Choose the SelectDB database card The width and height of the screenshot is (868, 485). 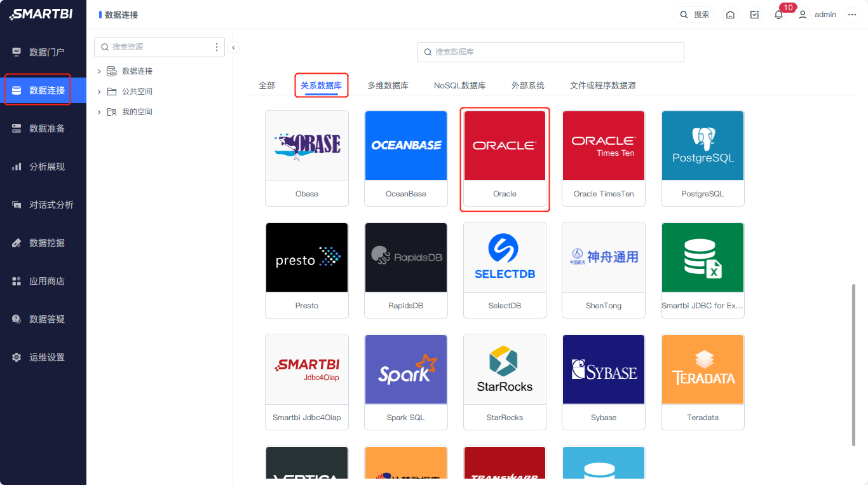pyautogui.click(x=505, y=270)
